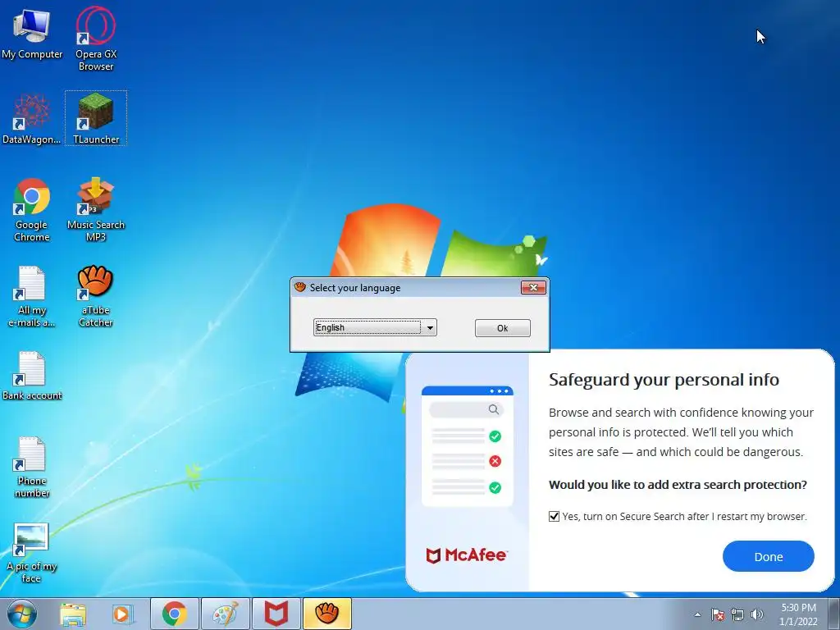Click the aTube Catcher icon in dialog title
The width and height of the screenshot is (840, 630).
[x=300, y=287]
